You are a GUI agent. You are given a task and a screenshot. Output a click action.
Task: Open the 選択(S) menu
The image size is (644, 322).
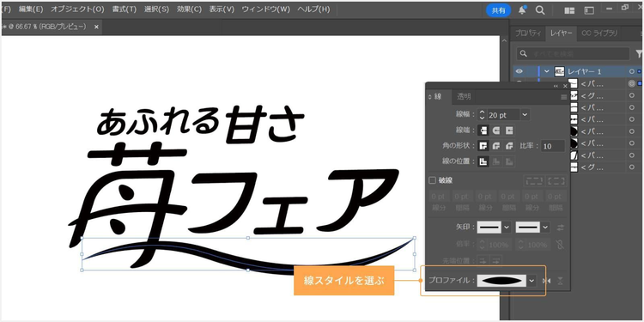(156, 9)
